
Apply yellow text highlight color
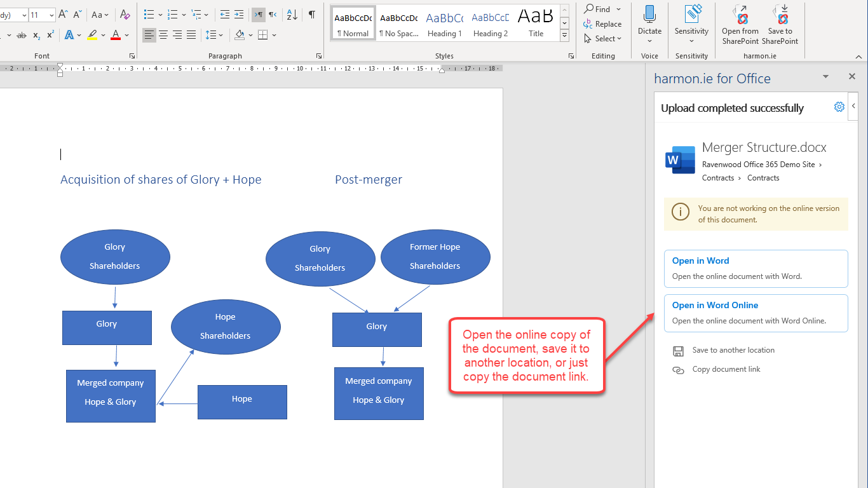(x=92, y=35)
